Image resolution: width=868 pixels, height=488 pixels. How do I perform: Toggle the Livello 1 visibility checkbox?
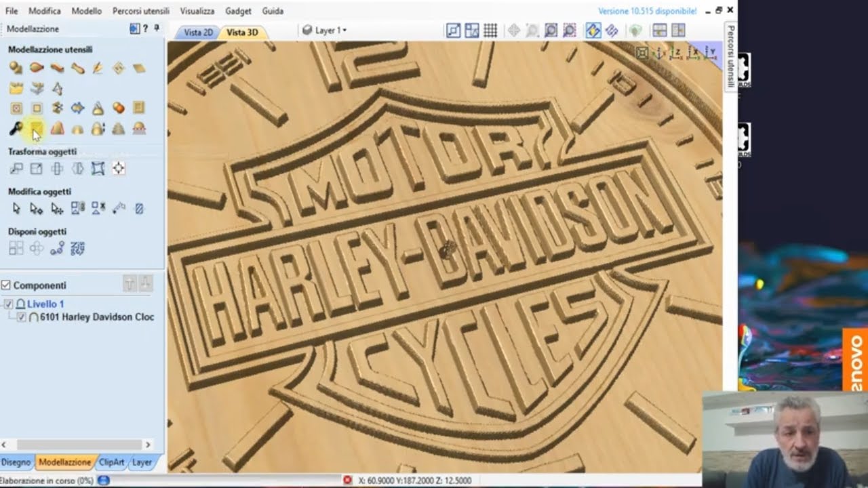pos(8,304)
